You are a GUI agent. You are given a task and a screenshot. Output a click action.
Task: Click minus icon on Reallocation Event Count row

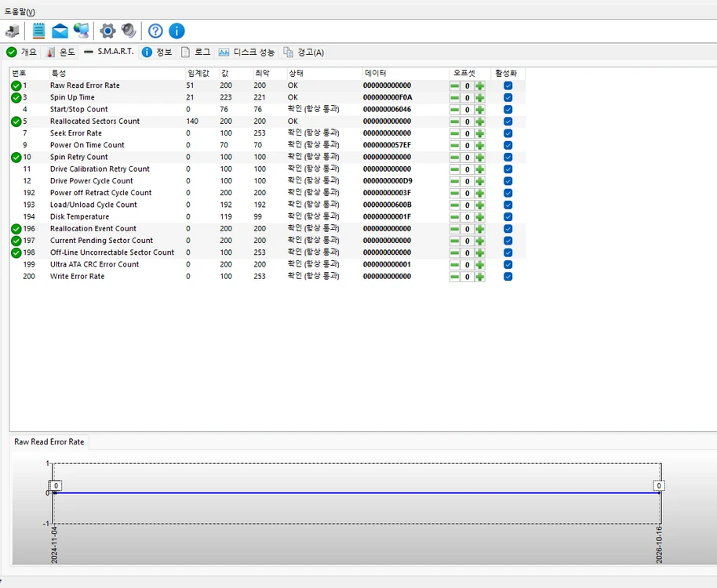[x=454, y=229]
